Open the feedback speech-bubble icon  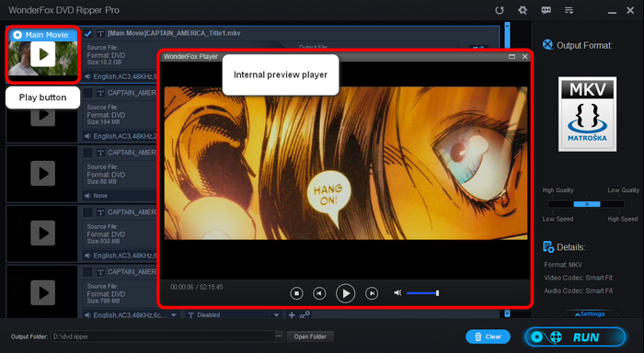(x=546, y=10)
